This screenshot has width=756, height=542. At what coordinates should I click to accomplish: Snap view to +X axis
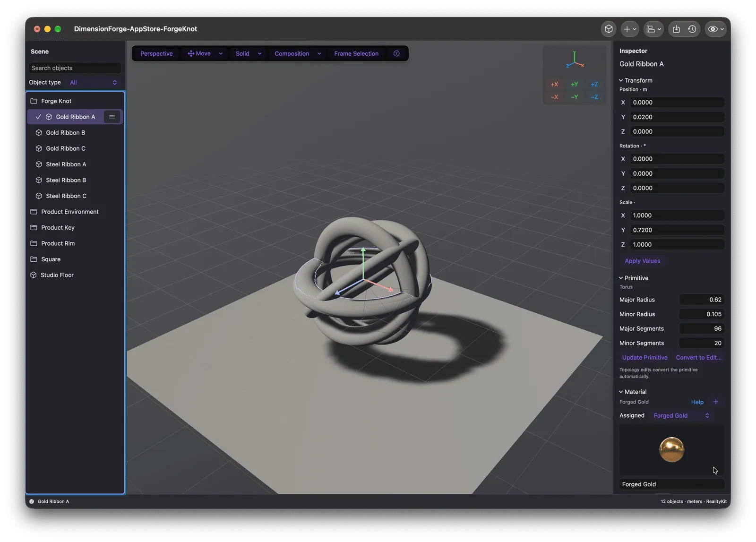pos(555,85)
